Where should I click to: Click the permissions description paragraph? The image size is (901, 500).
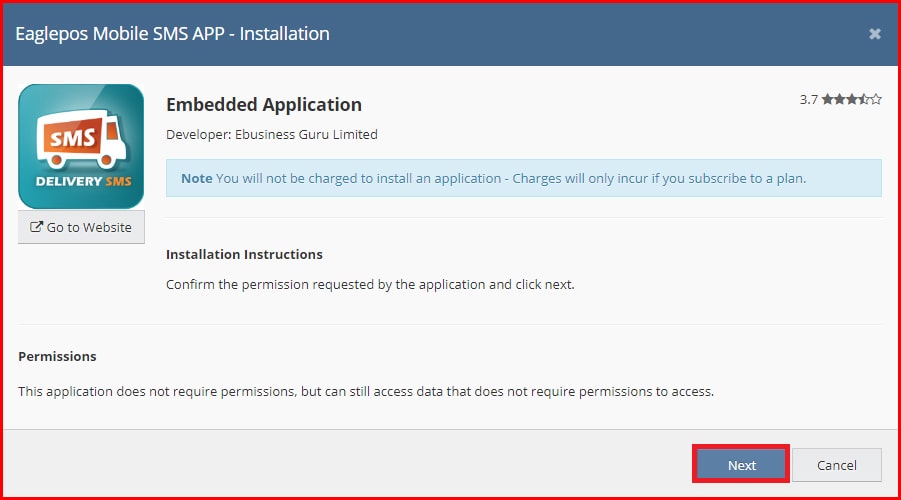(x=366, y=391)
